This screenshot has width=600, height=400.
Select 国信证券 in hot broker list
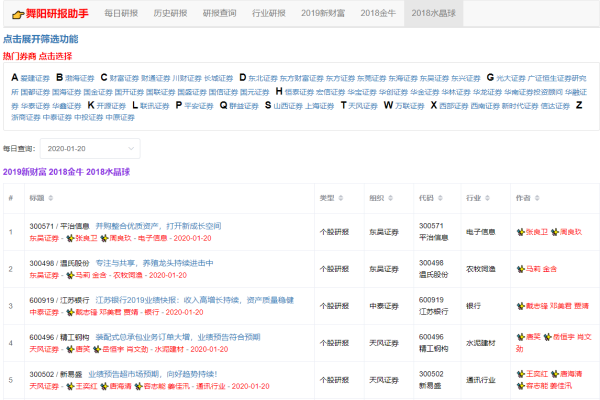223,92
